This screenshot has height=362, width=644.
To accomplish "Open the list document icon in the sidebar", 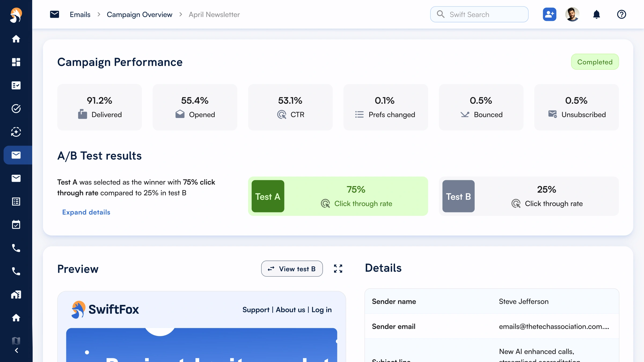I will [x=16, y=201].
